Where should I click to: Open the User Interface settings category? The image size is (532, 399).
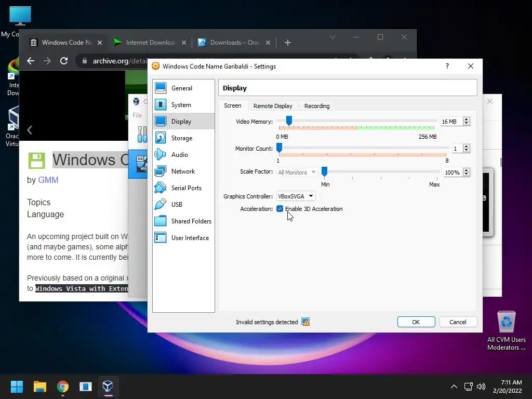pyautogui.click(x=183, y=238)
